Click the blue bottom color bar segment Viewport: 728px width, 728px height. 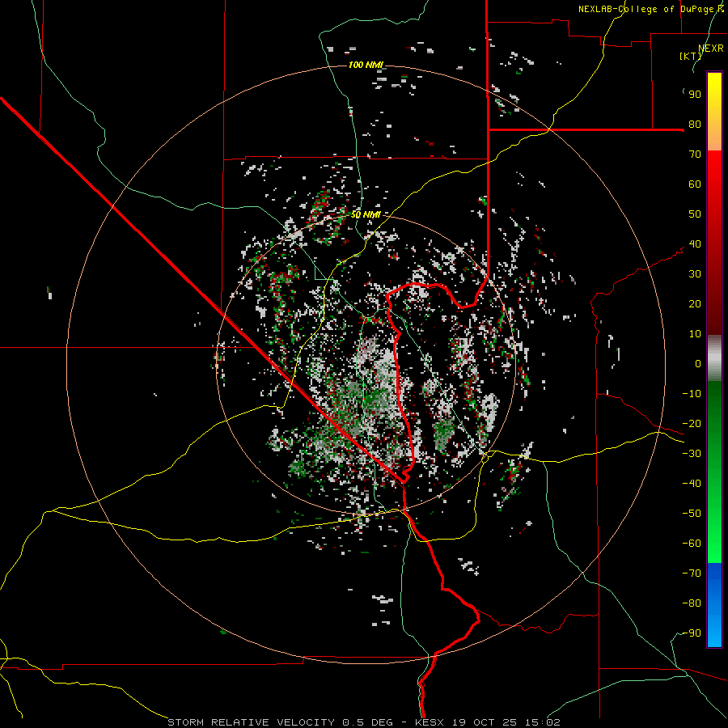click(x=714, y=604)
